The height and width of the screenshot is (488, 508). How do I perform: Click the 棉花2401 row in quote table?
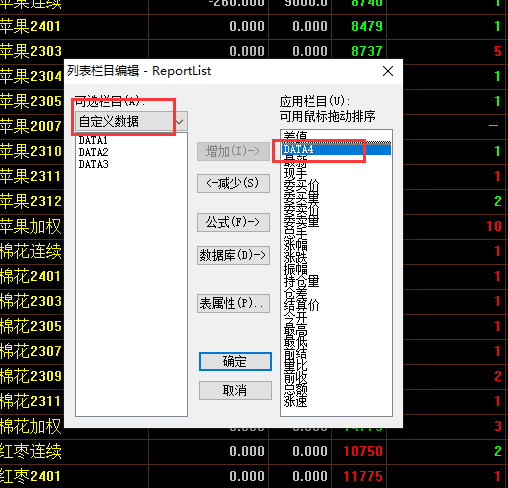pos(31,276)
